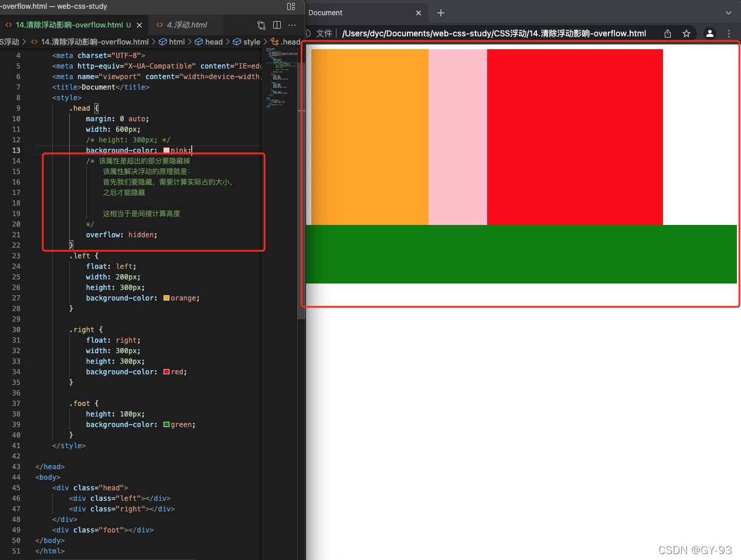The height and width of the screenshot is (560, 741).
Task: Click the html breadcrumb segment
Action: [x=172, y=42]
